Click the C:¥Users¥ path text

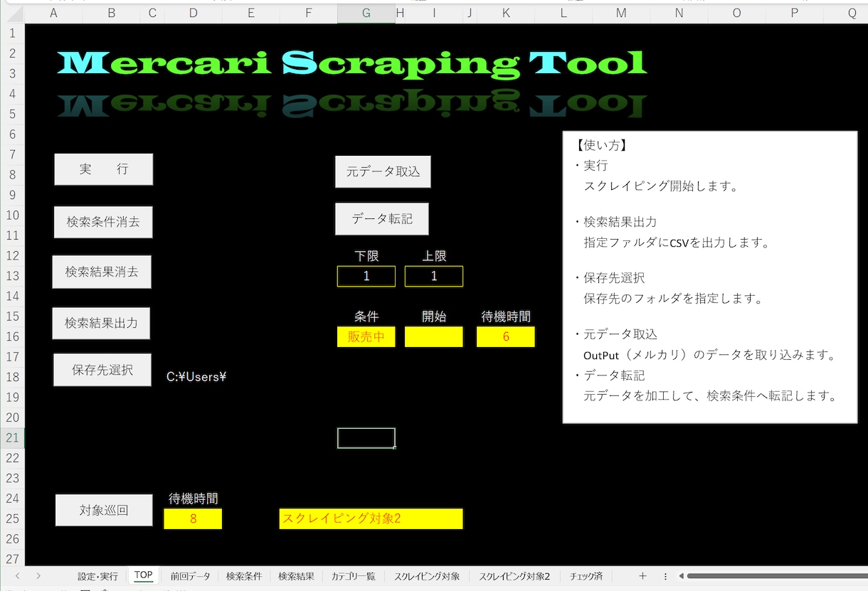click(x=196, y=377)
